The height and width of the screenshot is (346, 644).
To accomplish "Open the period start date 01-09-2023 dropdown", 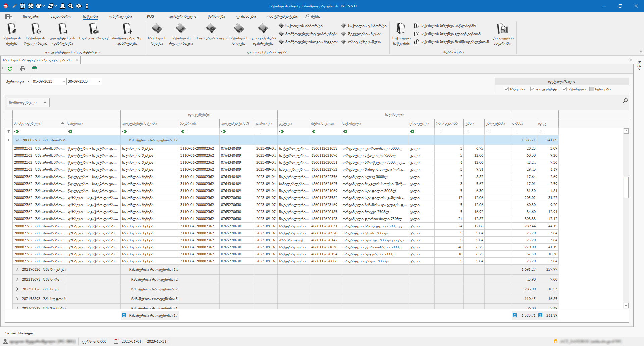I will (64, 81).
